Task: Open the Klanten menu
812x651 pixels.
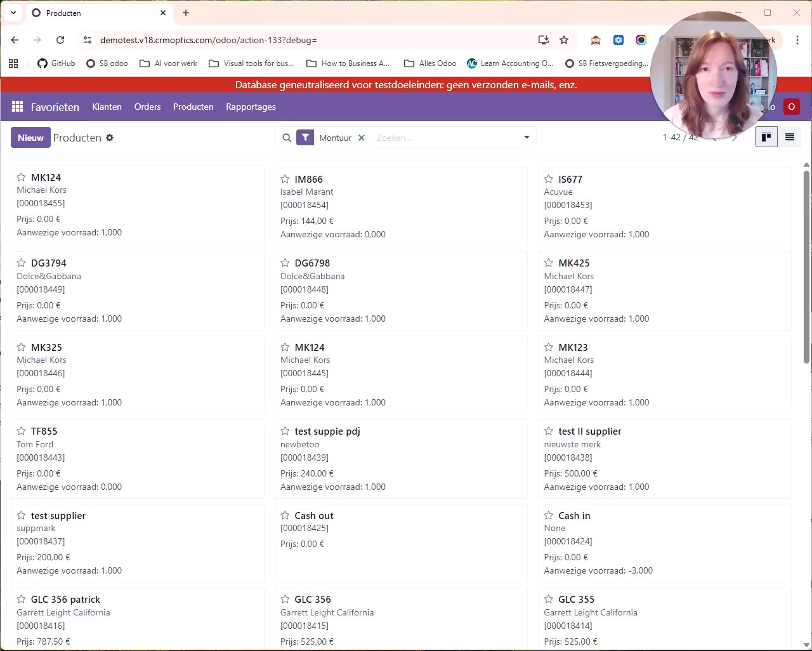Action: [107, 107]
